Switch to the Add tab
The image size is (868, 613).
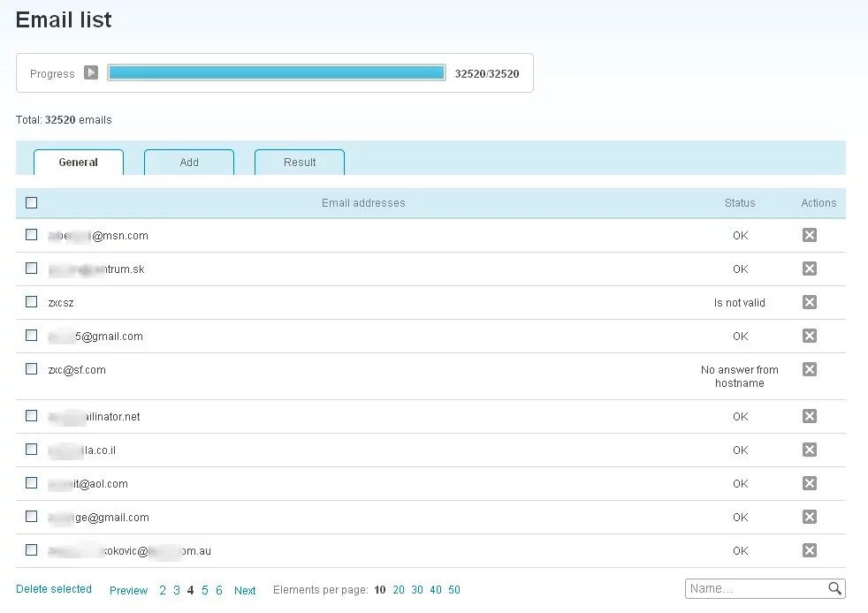pos(189,163)
